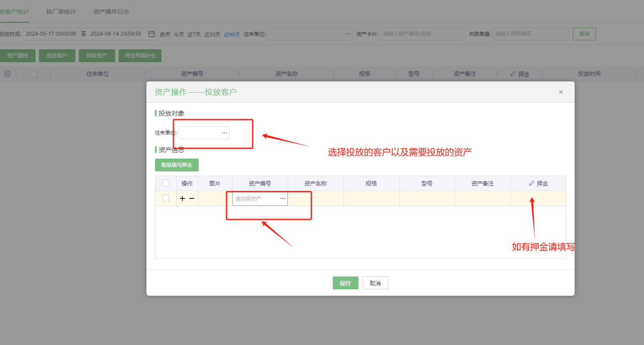Click the 投放时间 column header in background
Screen dimensions: 644x345
589,74
